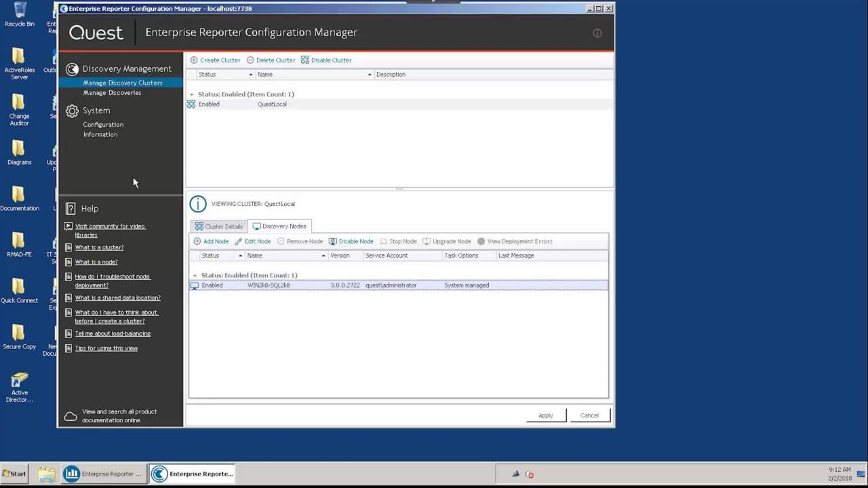Click the Delete Cluster icon

pos(252,60)
